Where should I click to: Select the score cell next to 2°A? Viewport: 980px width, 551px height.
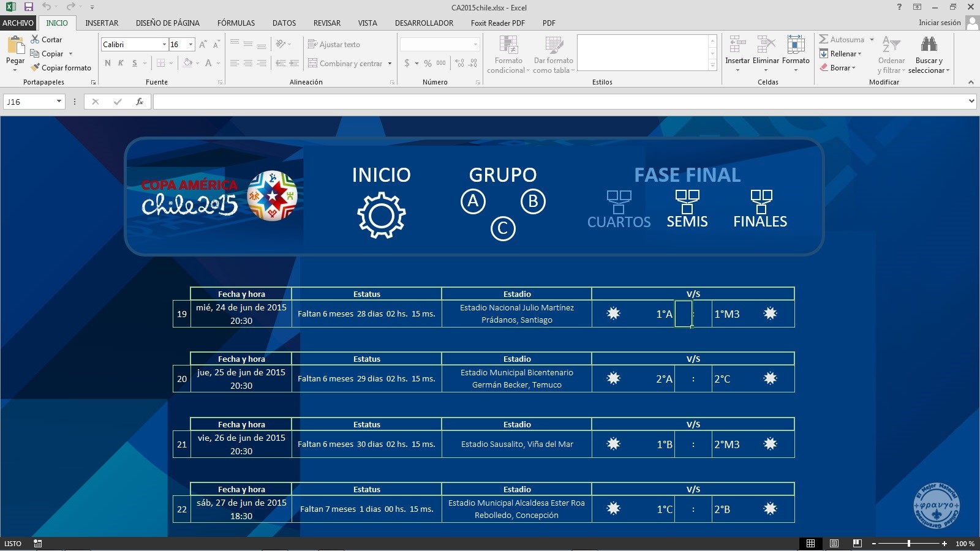pos(684,379)
